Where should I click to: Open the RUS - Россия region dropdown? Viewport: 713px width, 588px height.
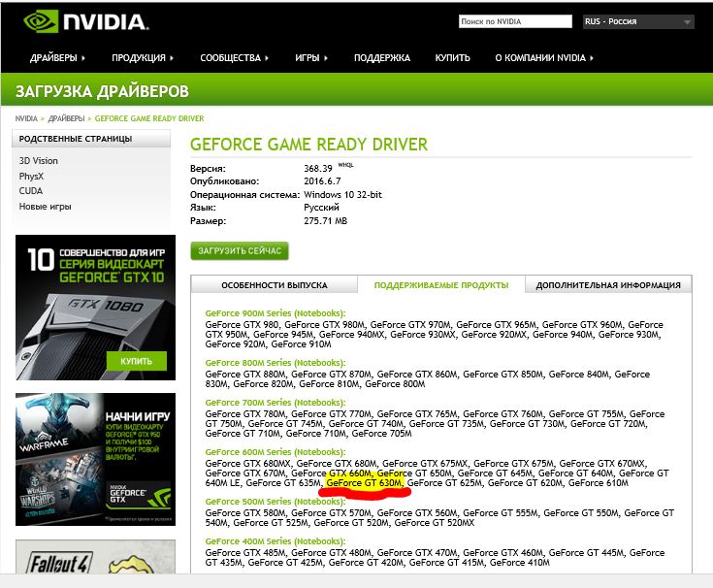coord(638,21)
